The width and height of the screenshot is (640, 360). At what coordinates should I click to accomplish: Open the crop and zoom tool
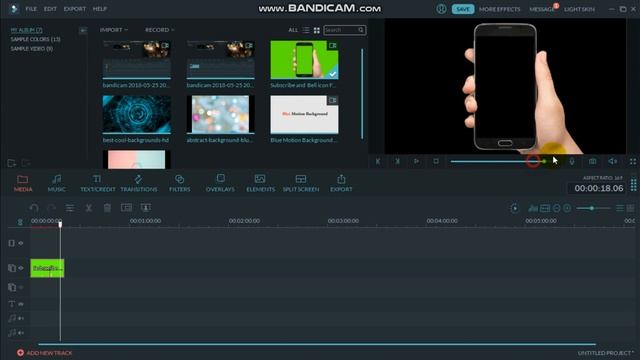[127, 208]
